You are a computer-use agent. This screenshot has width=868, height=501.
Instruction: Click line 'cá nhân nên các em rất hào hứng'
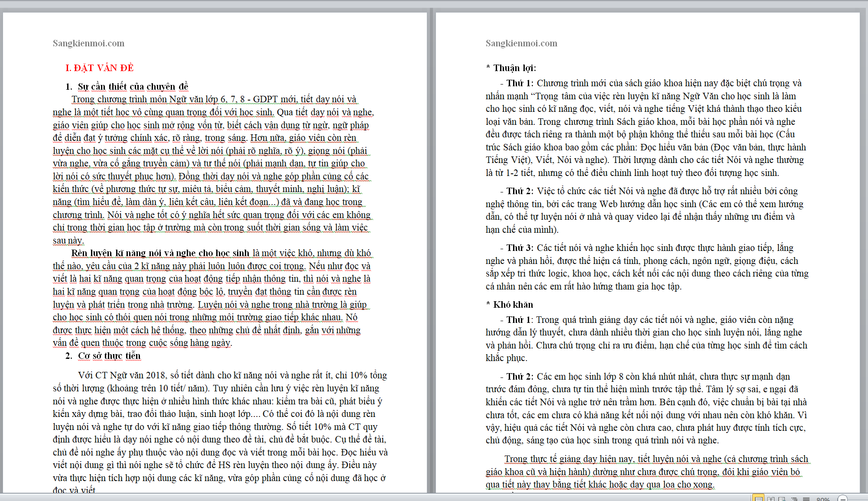pyautogui.click(x=584, y=286)
